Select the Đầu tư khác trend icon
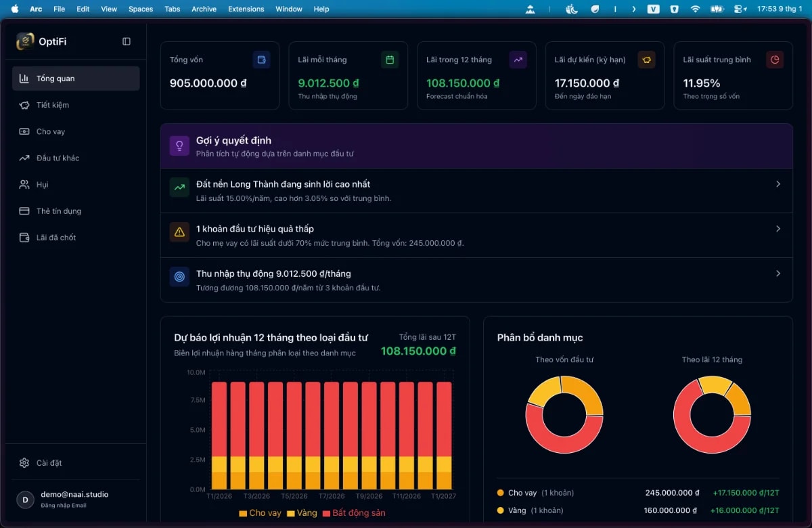The image size is (812, 528). point(23,158)
